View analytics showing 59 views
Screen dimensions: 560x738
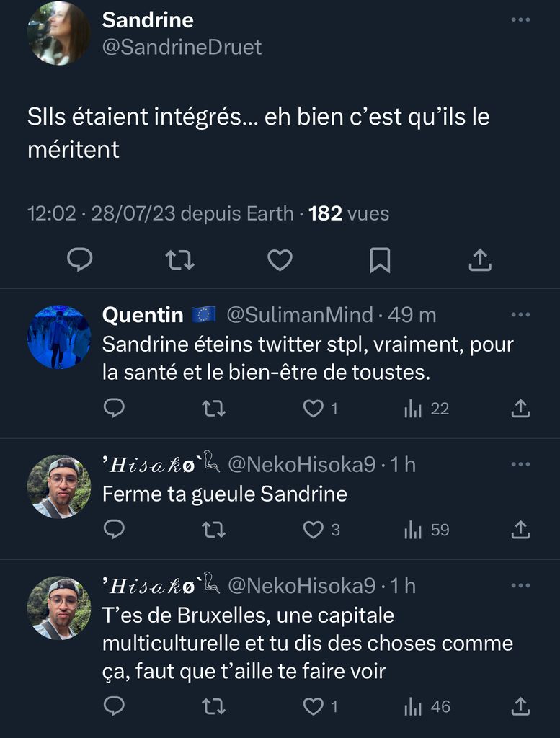(414, 530)
